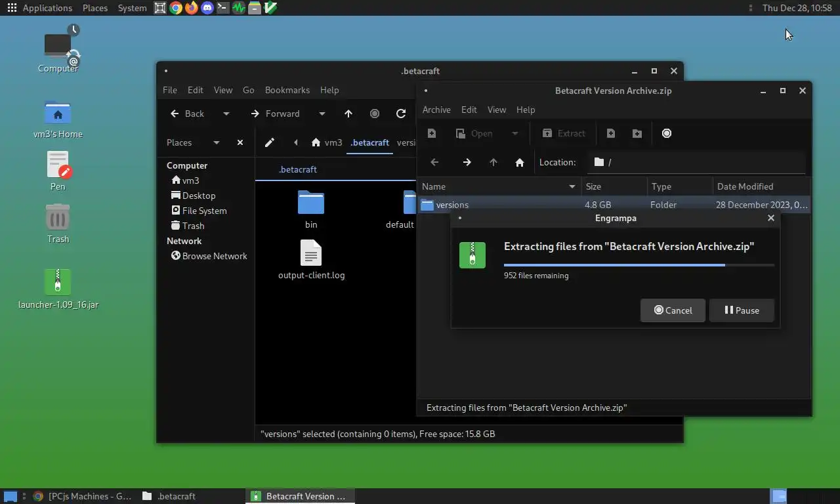840x504 pixels.
Task: Open the Go menu
Action: (x=248, y=90)
